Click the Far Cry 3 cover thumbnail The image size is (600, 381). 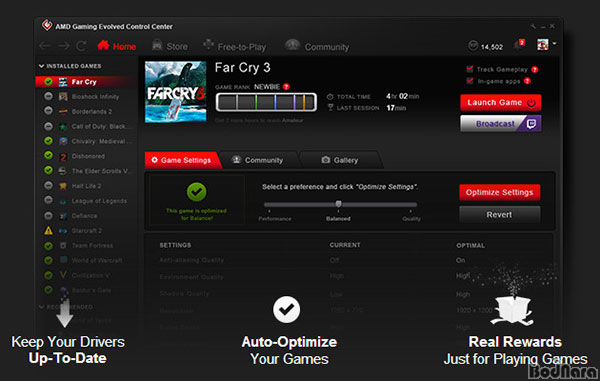tap(176, 92)
